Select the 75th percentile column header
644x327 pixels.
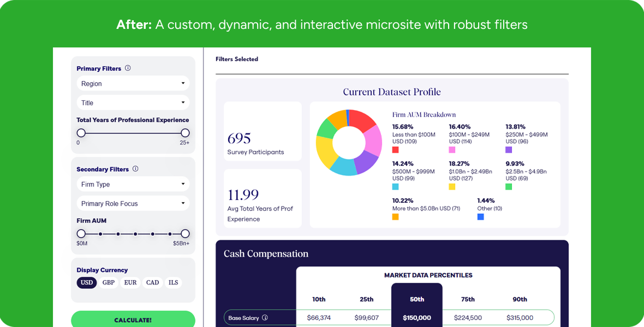(x=468, y=299)
